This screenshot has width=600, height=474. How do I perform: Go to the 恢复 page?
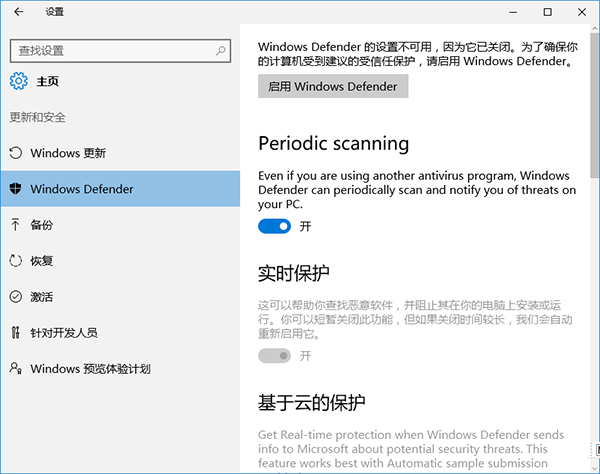[x=121, y=261]
